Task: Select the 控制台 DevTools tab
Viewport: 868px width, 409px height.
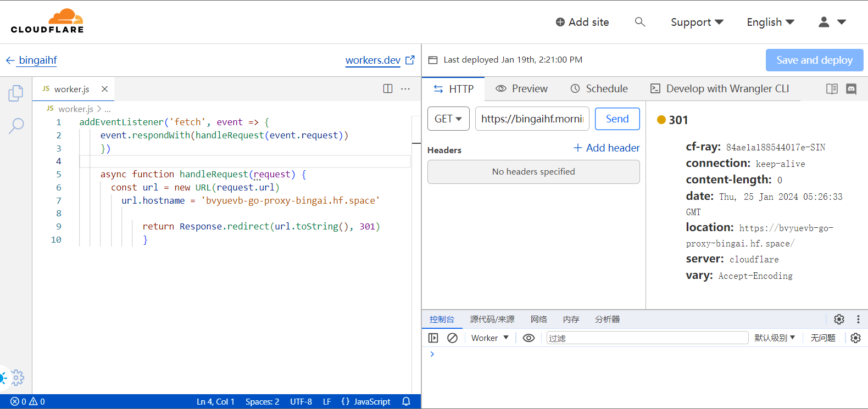Action: point(442,319)
